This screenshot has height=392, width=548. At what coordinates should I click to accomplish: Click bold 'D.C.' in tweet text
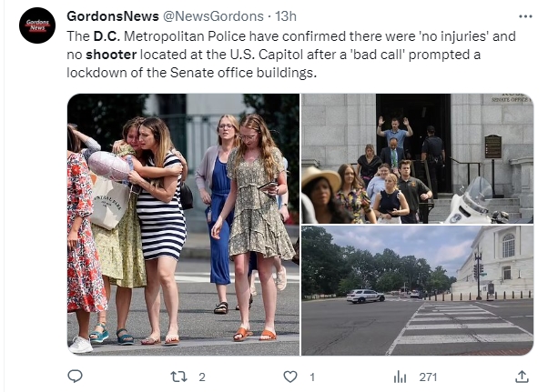(107, 36)
